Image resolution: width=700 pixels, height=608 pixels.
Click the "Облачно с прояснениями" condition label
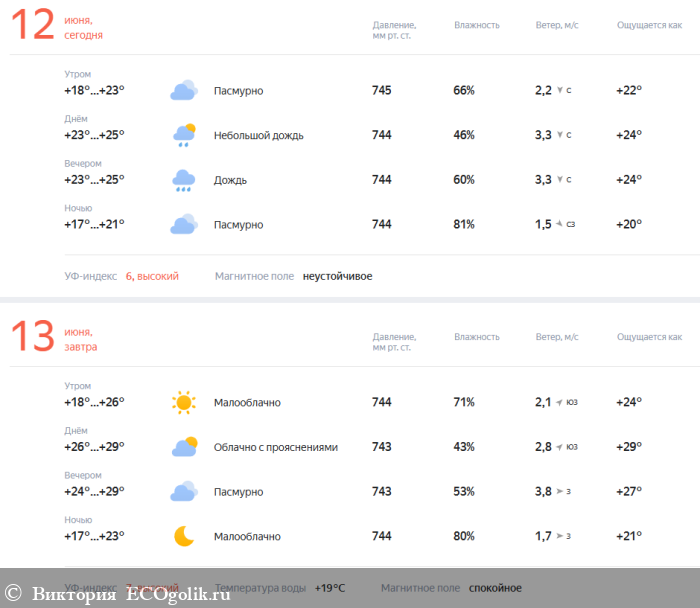pyautogui.click(x=275, y=447)
